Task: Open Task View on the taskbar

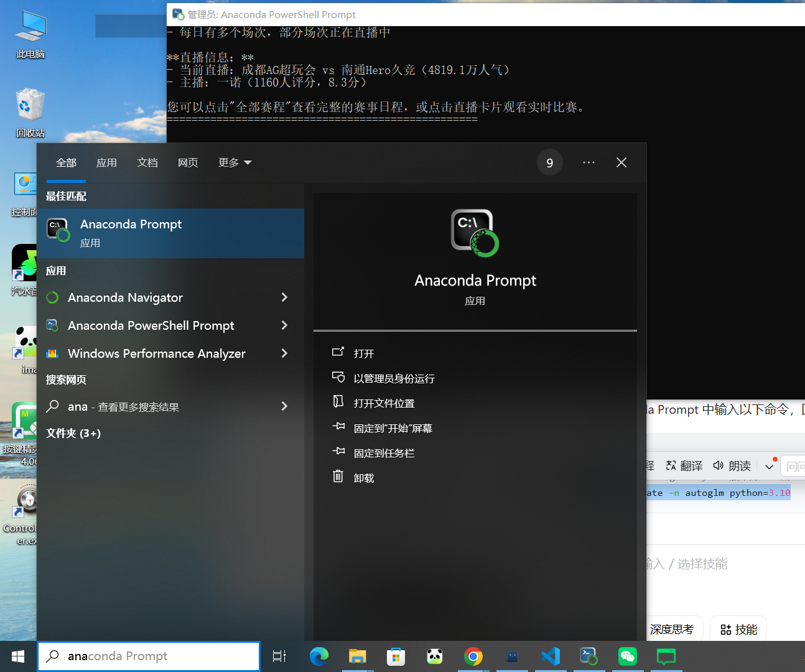Action: 279,656
